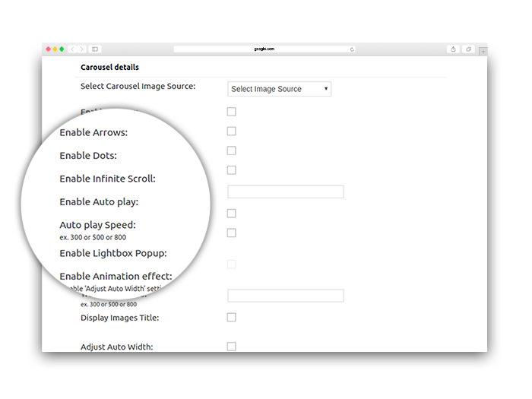Tick the checkbox directly below the Image Source dropdown
Viewport: 532px width, 399px height.
click(231, 112)
